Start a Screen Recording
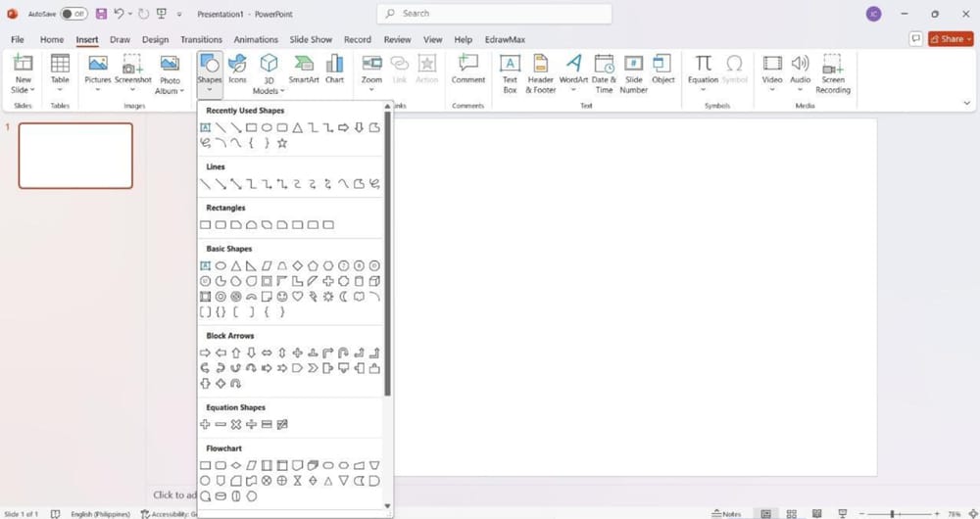Image resolution: width=980 pixels, height=519 pixels. [x=832, y=74]
